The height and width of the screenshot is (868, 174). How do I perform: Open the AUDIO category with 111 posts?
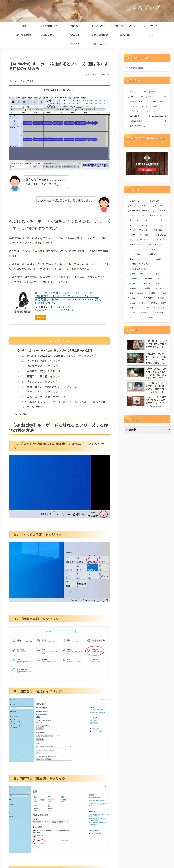pos(158,92)
